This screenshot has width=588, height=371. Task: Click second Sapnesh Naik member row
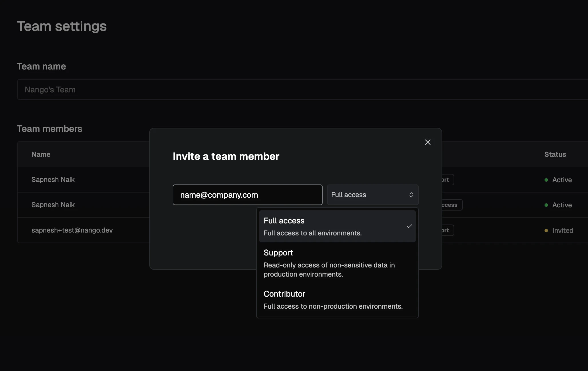53,205
